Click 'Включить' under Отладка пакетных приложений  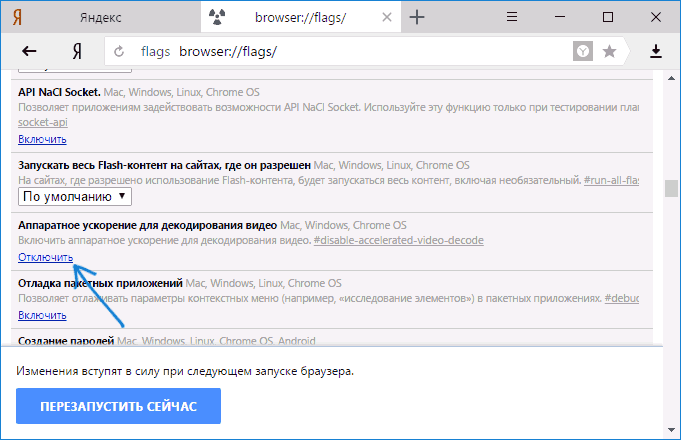click(42, 315)
